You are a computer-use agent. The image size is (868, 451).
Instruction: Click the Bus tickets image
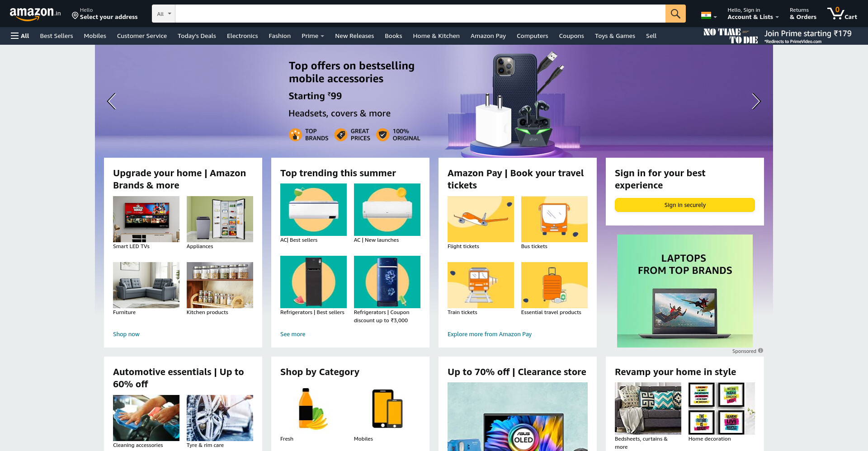554,219
